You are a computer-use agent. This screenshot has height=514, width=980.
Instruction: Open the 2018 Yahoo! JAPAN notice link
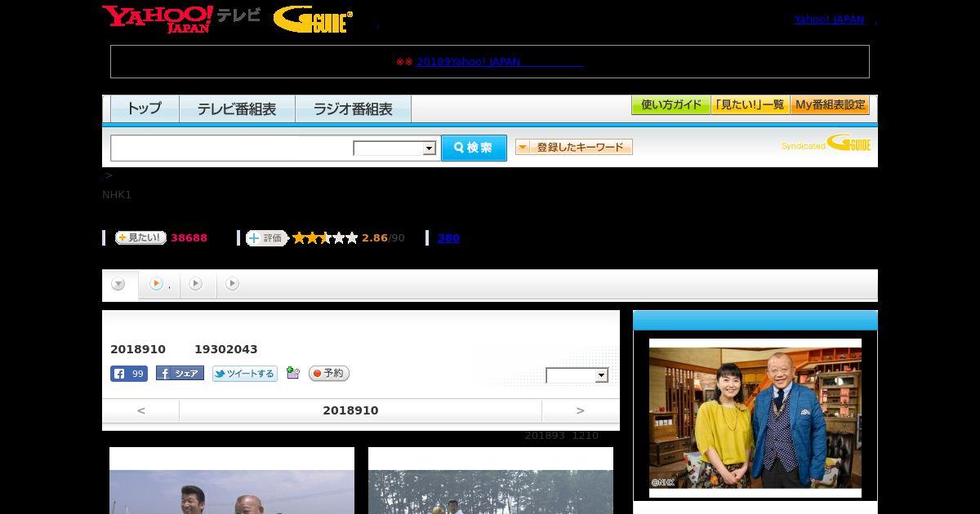[x=500, y=61]
